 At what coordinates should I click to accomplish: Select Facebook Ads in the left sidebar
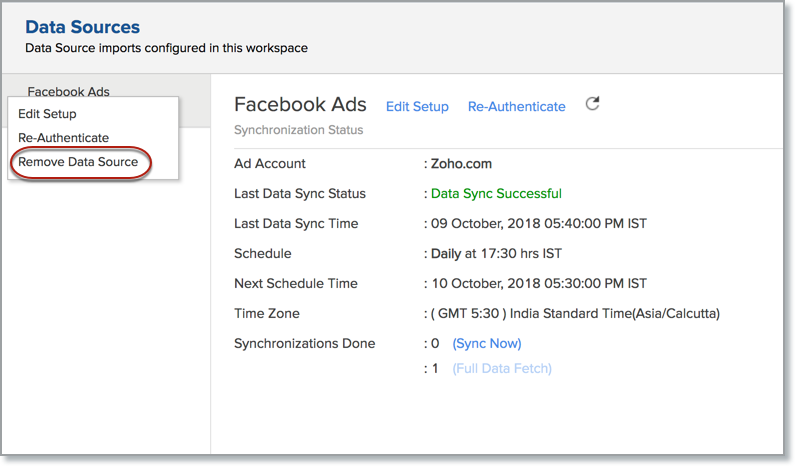tap(68, 91)
